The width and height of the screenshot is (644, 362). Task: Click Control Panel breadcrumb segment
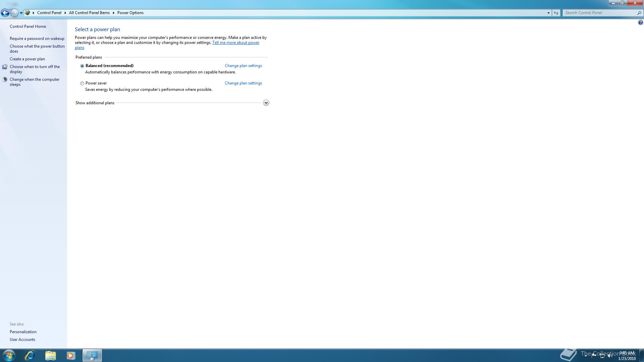pyautogui.click(x=49, y=13)
